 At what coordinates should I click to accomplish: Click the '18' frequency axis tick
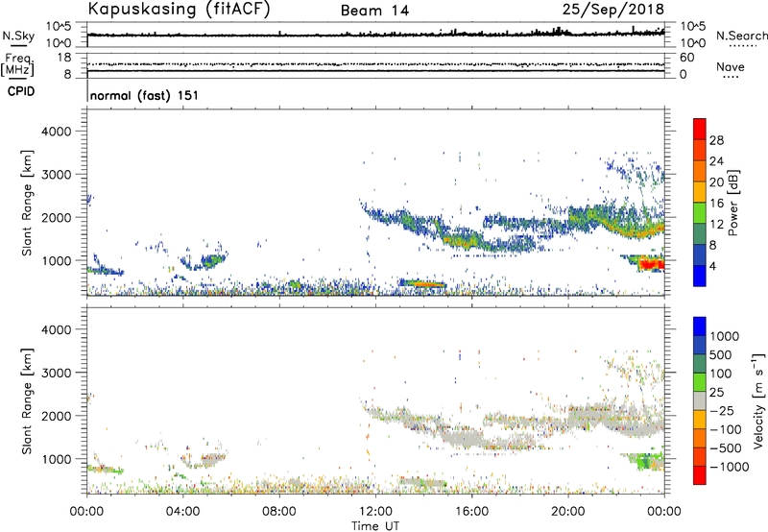click(x=63, y=58)
